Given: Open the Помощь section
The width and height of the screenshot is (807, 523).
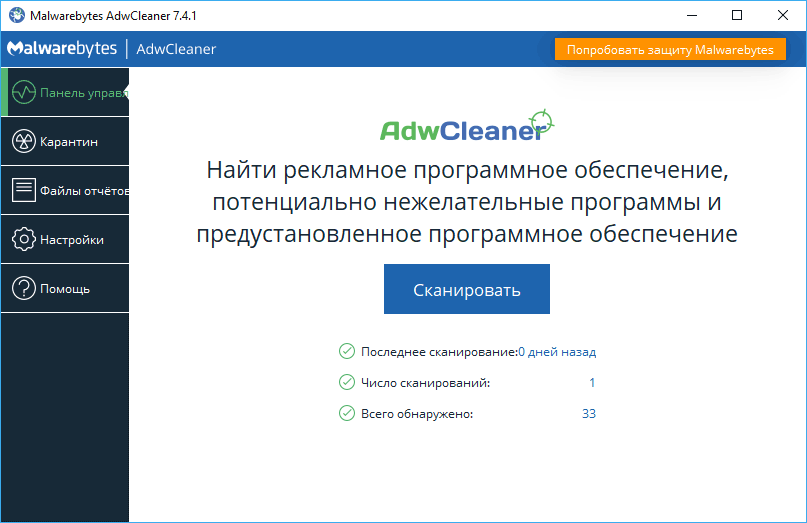Looking at the screenshot, I should point(65,288).
